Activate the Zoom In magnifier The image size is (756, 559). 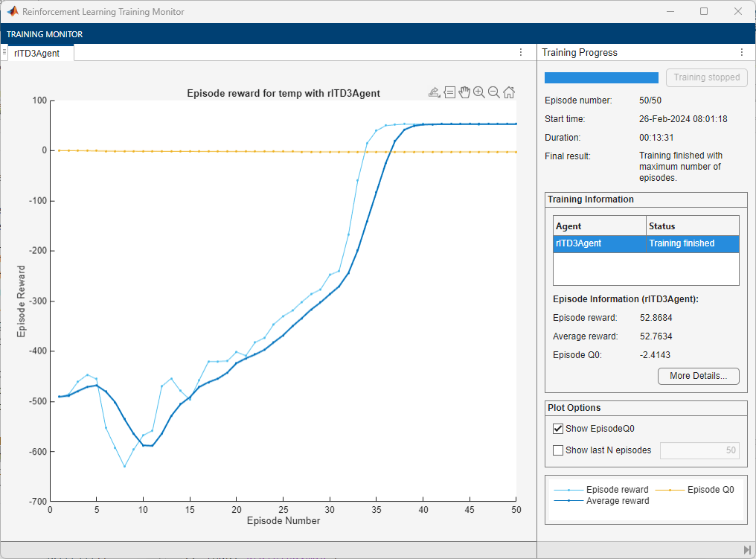point(479,92)
